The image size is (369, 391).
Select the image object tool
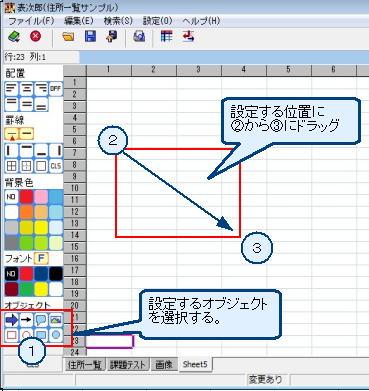[56, 320]
